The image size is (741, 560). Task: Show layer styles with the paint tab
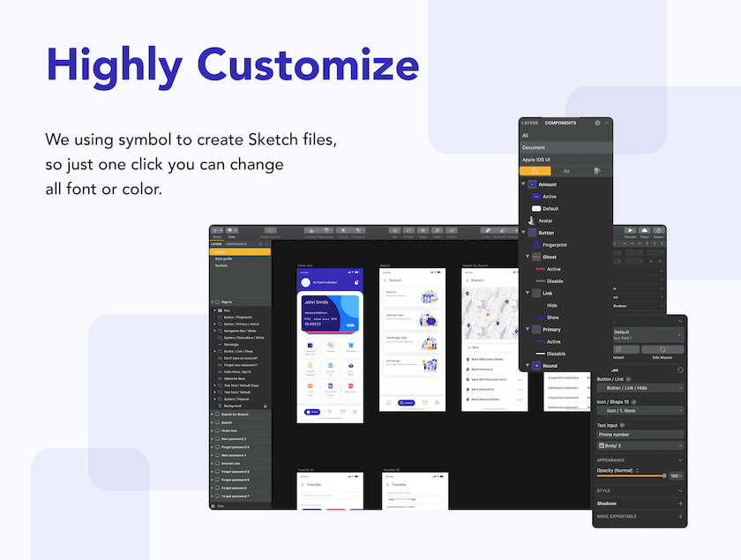[x=597, y=171]
